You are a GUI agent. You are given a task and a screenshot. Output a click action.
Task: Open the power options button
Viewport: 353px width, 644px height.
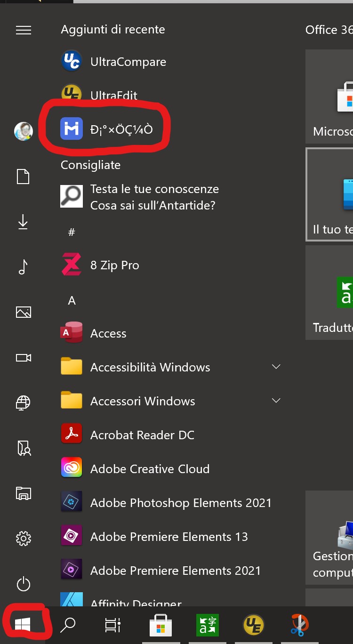23,584
